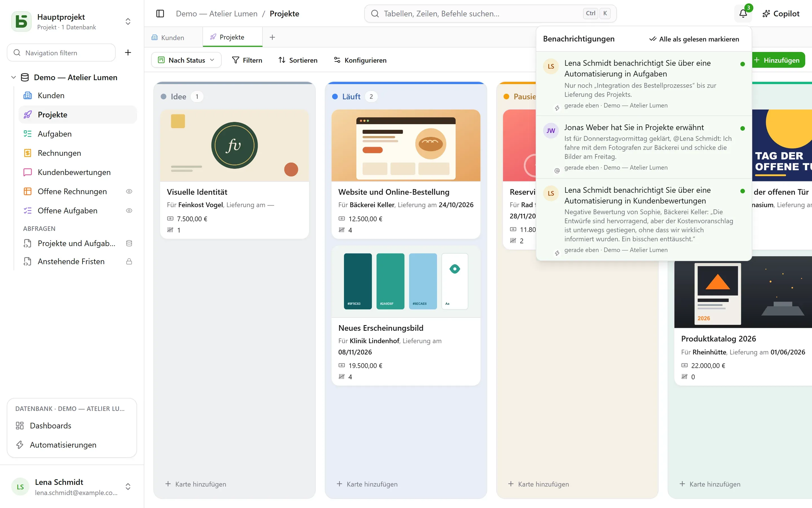Viewport: 812px width, 508px height.
Task: Expand the Lena Schmidt user menu
Action: pos(128,487)
